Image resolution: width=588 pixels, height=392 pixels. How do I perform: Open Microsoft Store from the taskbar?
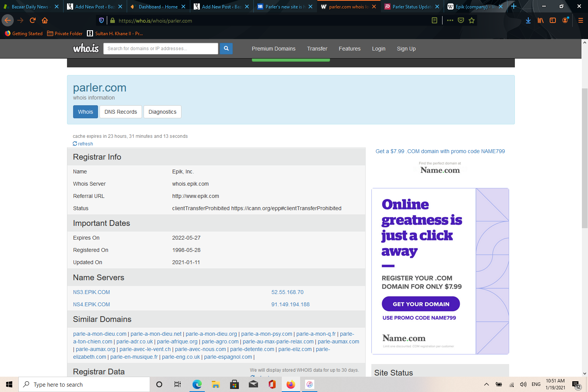[x=234, y=384]
